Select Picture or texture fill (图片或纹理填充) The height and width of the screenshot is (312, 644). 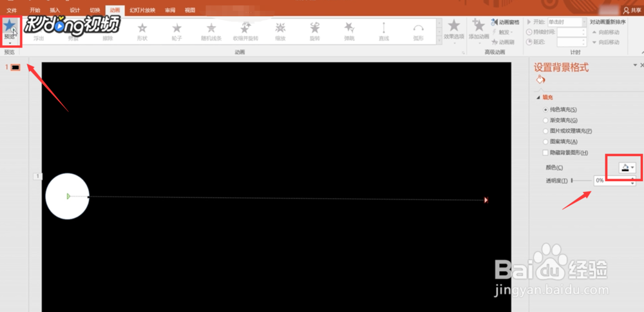(545, 131)
